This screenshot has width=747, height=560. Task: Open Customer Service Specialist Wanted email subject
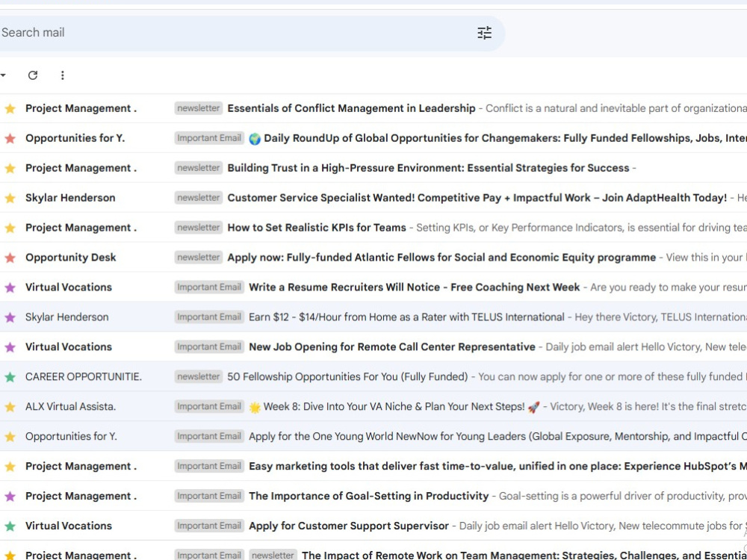pos(477,198)
